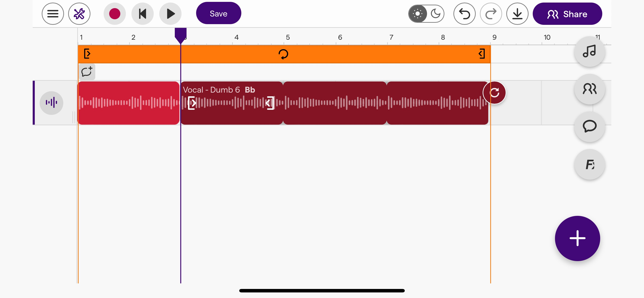Select the loop region end handle

[481, 54]
